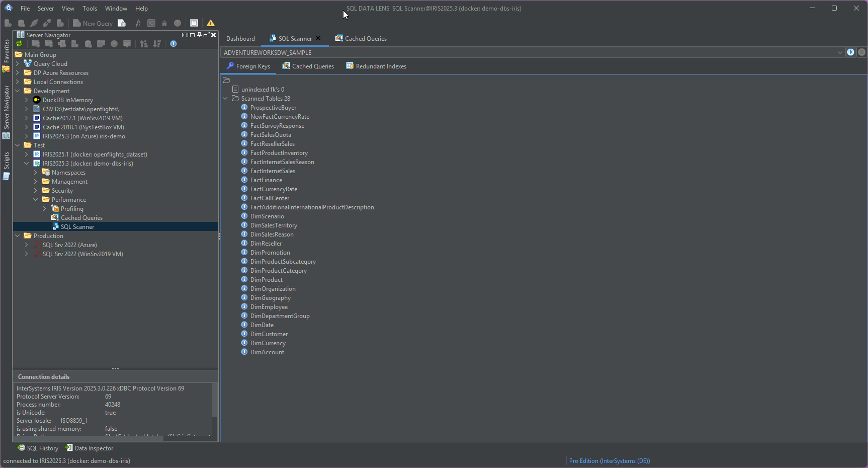
Task: Expand the DP Azure Ressources folder
Action: pyautogui.click(x=18, y=73)
